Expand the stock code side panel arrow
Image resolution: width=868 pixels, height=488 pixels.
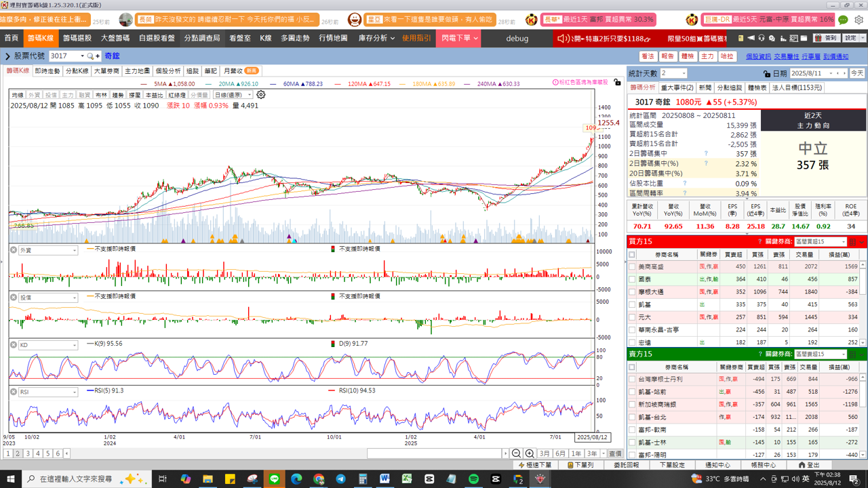(7, 56)
